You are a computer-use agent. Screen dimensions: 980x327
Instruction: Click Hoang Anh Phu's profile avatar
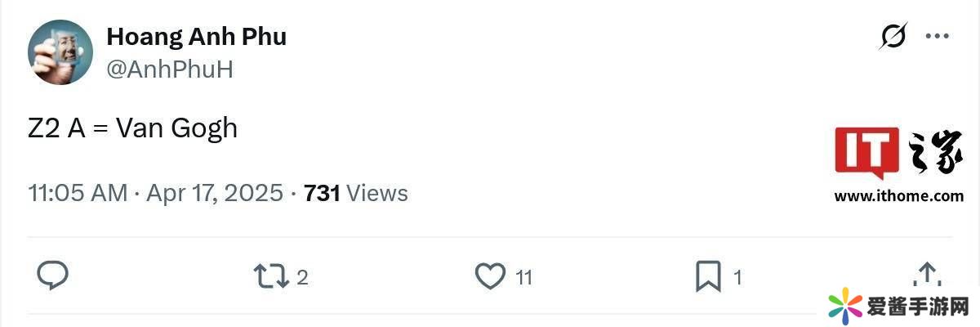pyautogui.click(x=60, y=52)
